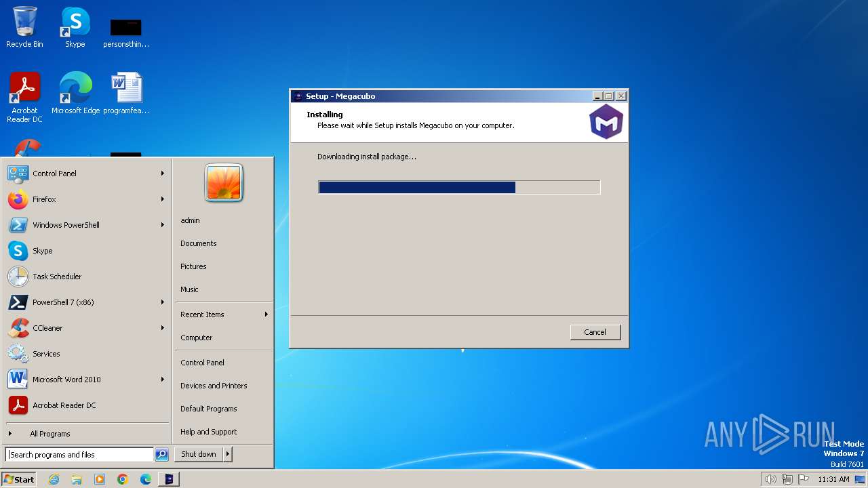The width and height of the screenshot is (868, 488).
Task: Open File Explorer taskbar icon
Action: click(x=77, y=479)
